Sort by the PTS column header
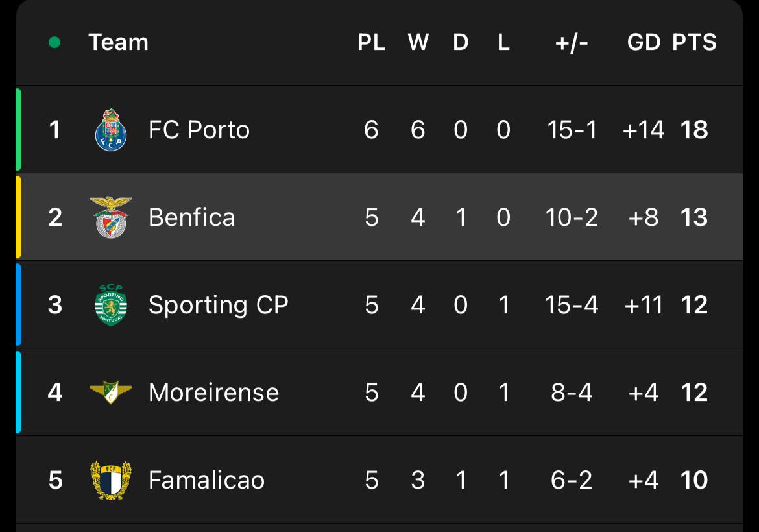 (694, 43)
